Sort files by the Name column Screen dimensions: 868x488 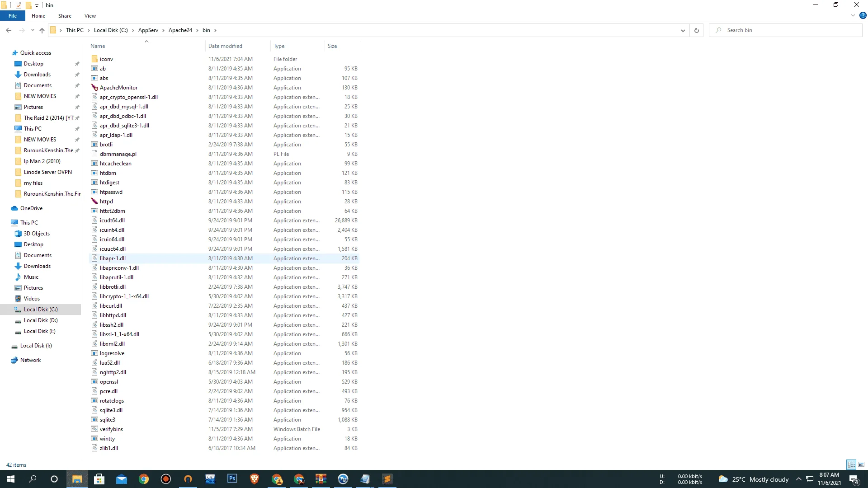coord(146,46)
